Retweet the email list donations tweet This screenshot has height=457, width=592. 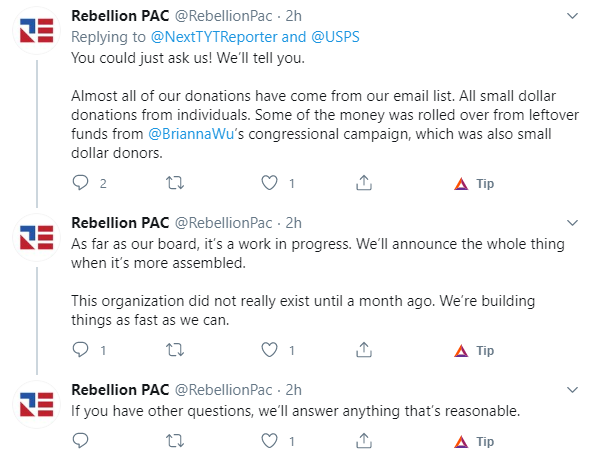175,183
